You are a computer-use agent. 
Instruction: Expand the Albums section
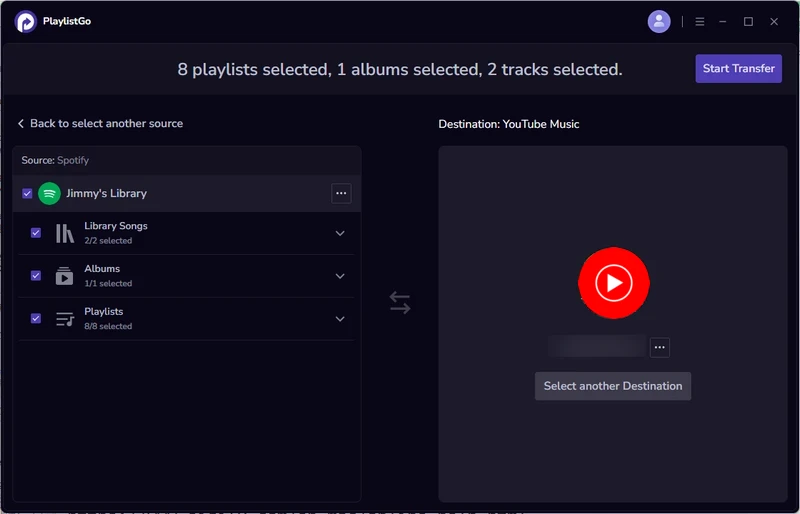click(x=340, y=276)
